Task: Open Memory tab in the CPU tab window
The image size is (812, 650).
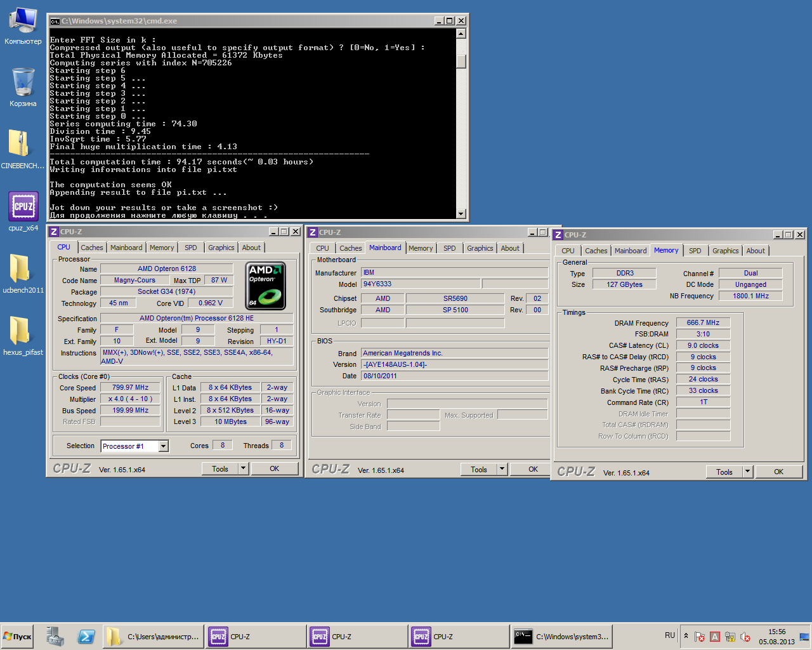Action: pyautogui.click(x=162, y=248)
